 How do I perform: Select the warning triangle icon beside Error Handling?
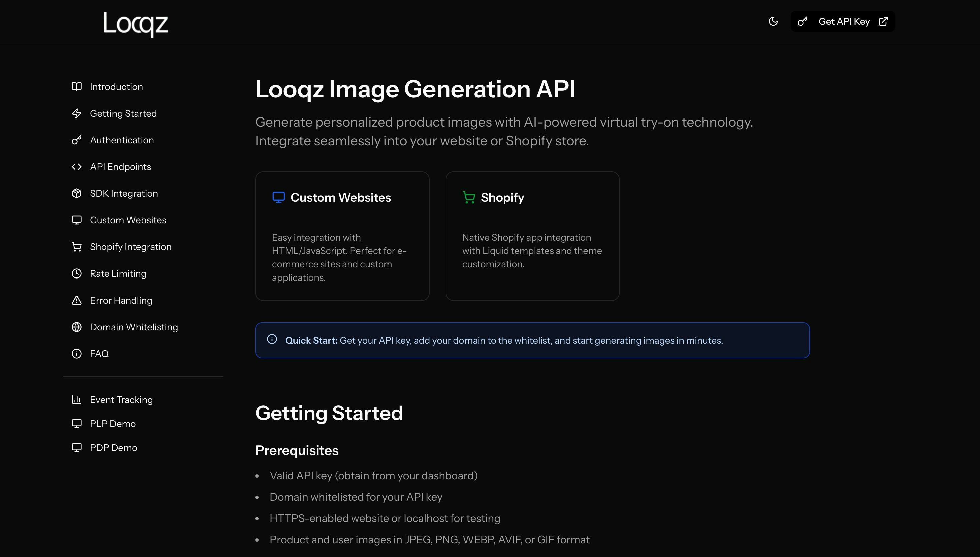click(x=76, y=300)
